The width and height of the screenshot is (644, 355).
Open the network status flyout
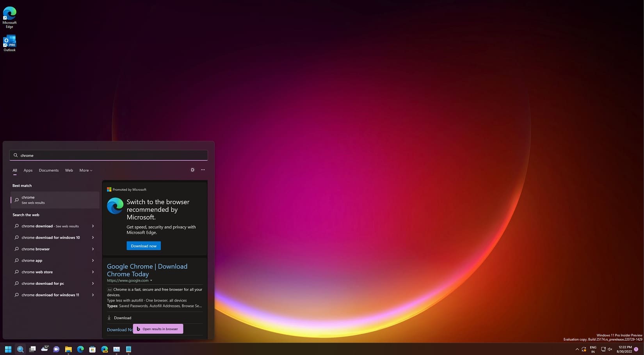[603, 349]
